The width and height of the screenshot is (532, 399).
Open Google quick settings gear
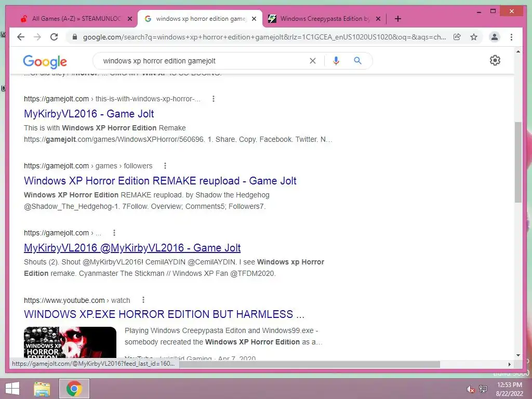coord(495,60)
